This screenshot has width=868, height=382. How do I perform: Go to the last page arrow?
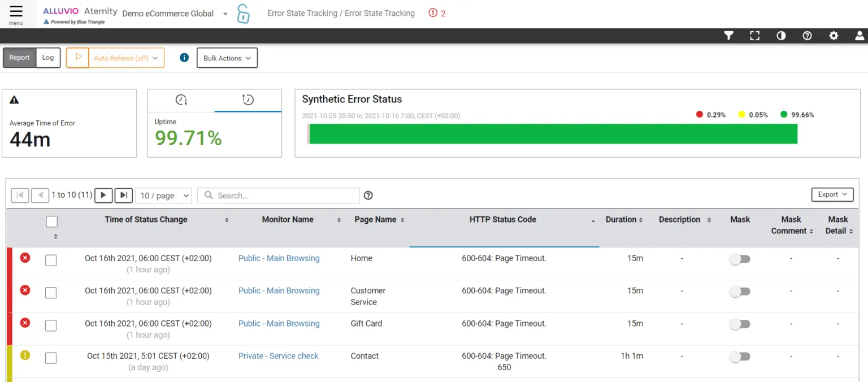click(x=123, y=195)
